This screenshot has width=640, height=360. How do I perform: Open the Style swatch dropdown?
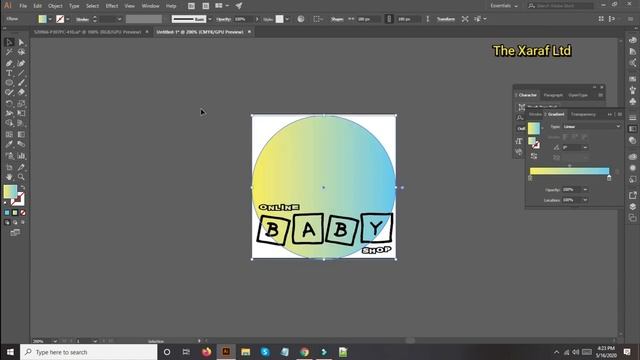pos(287,19)
